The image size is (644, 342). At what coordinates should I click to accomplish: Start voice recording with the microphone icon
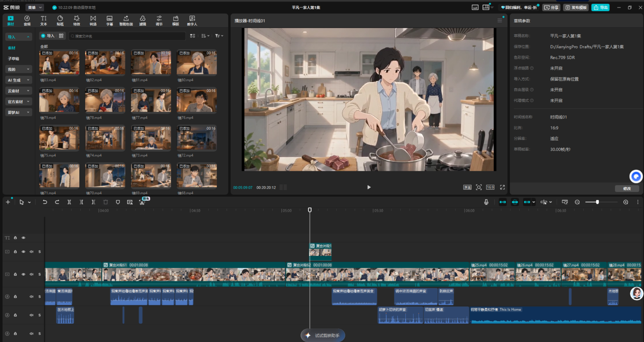tap(486, 202)
